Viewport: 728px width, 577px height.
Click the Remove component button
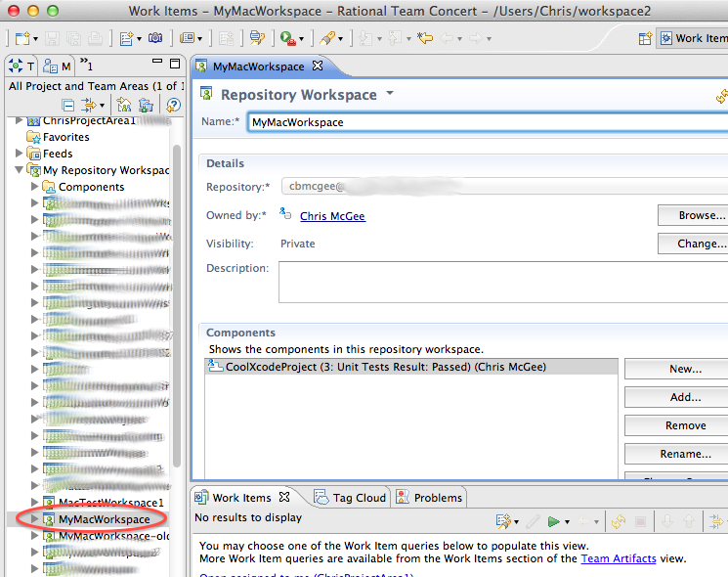click(676, 425)
